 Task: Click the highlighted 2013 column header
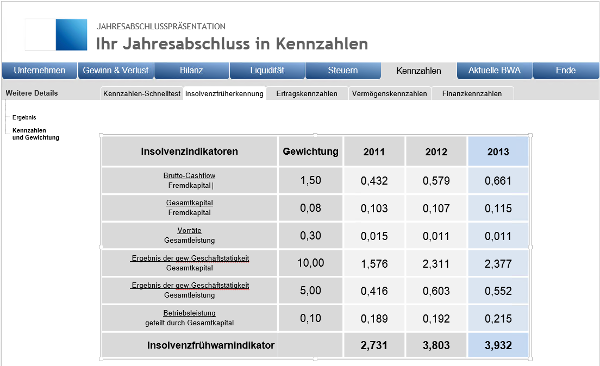pos(498,152)
